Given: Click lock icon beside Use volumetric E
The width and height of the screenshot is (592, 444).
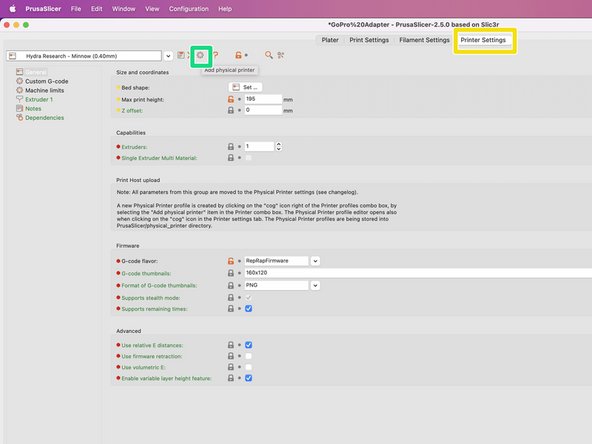Looking at the screenshot, I should click(231, 367).
